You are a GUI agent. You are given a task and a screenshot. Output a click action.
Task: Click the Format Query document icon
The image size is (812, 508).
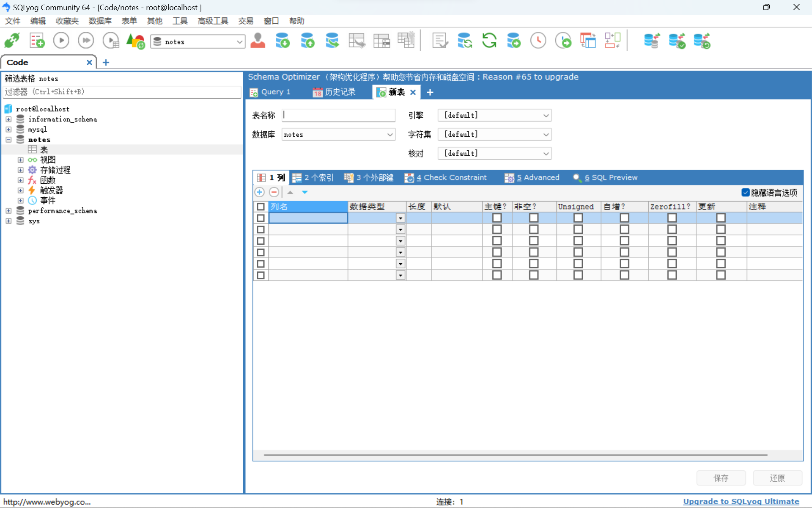[440, 41]
